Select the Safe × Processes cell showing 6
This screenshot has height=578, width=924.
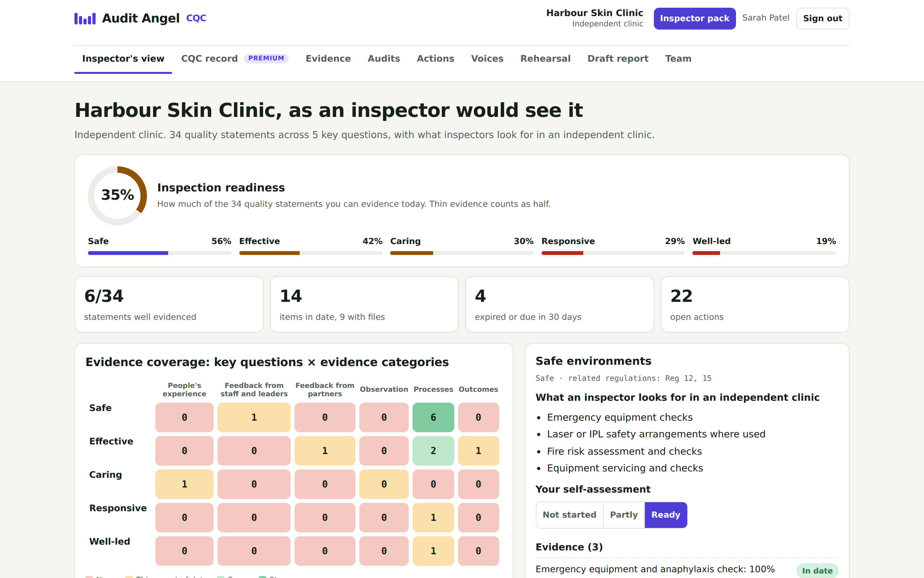click(433, 417)
